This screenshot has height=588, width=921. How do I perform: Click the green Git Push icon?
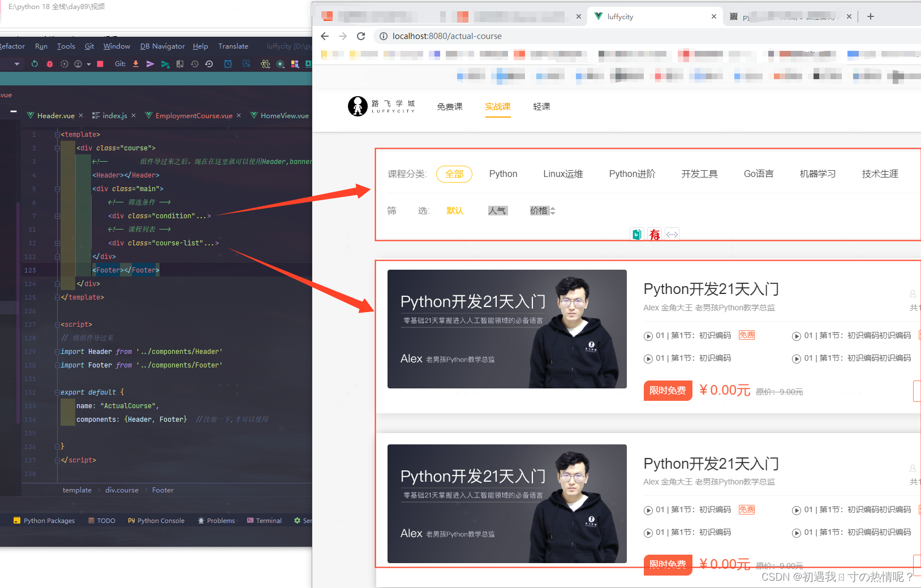(x=165, y=64)
